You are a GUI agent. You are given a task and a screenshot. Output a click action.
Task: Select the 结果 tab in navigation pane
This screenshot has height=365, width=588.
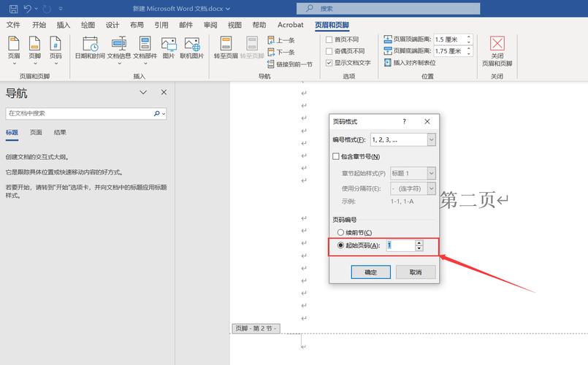point(60,132)
